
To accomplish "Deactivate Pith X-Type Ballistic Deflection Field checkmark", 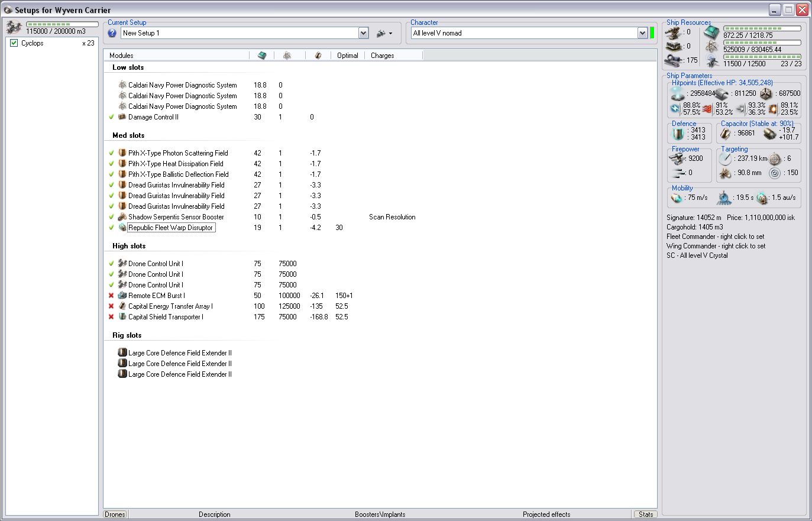I will 111,174.
